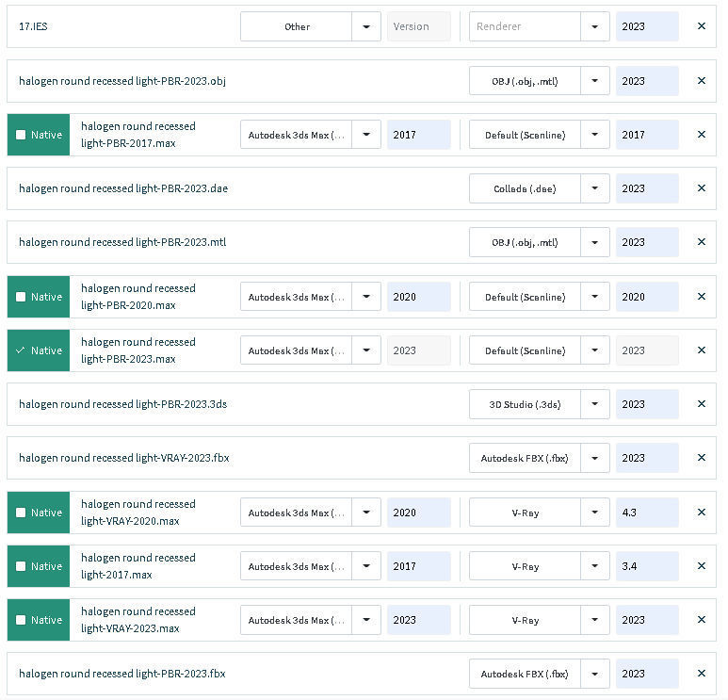Viewport: 728px width, 700px height.
Task: Delete the PBR-2023.mtl file entry
Action: pyautogui.click(x=701, y=242)
